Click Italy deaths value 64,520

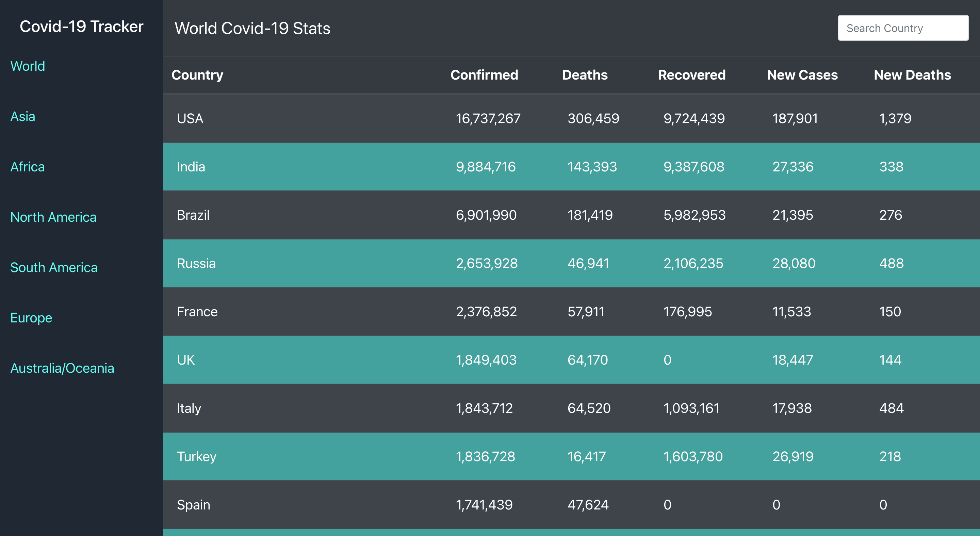click(x=589, y=408)
